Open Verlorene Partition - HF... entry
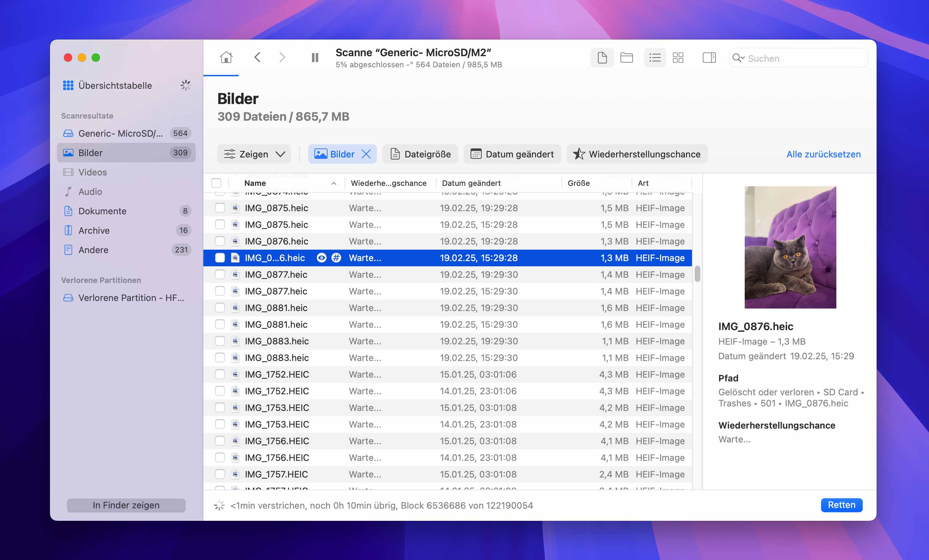The width and height of the screenshot is (929, 560). [126, 298]
